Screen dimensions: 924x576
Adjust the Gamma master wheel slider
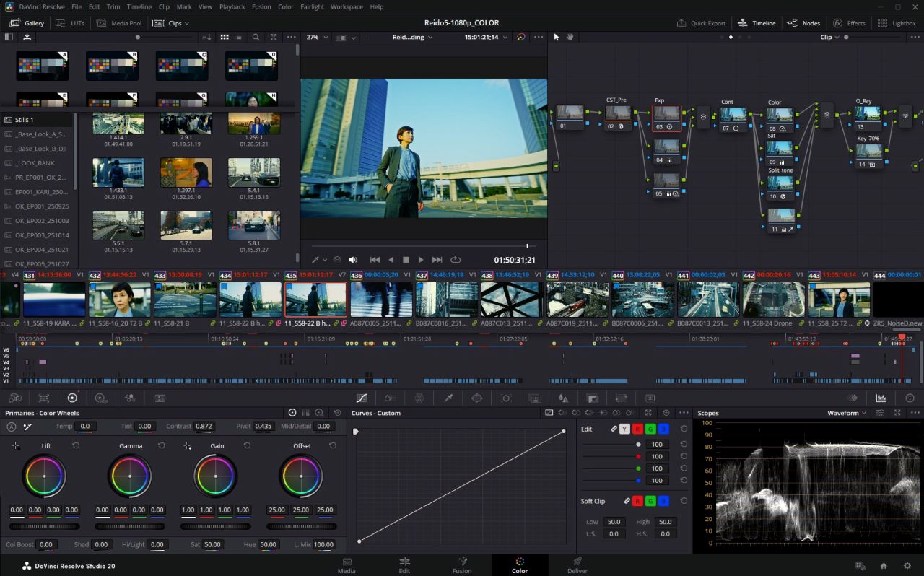pos(130,526)
